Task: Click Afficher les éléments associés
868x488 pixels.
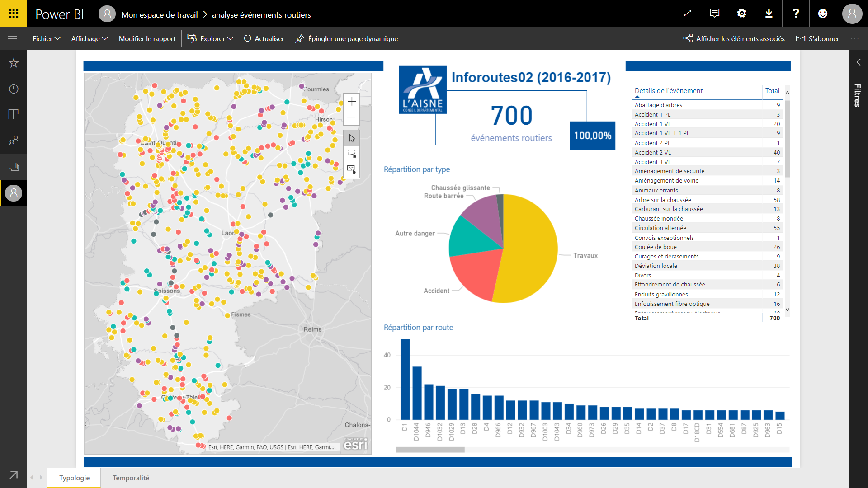Action: pyautogui.click(x=734, y=39)
